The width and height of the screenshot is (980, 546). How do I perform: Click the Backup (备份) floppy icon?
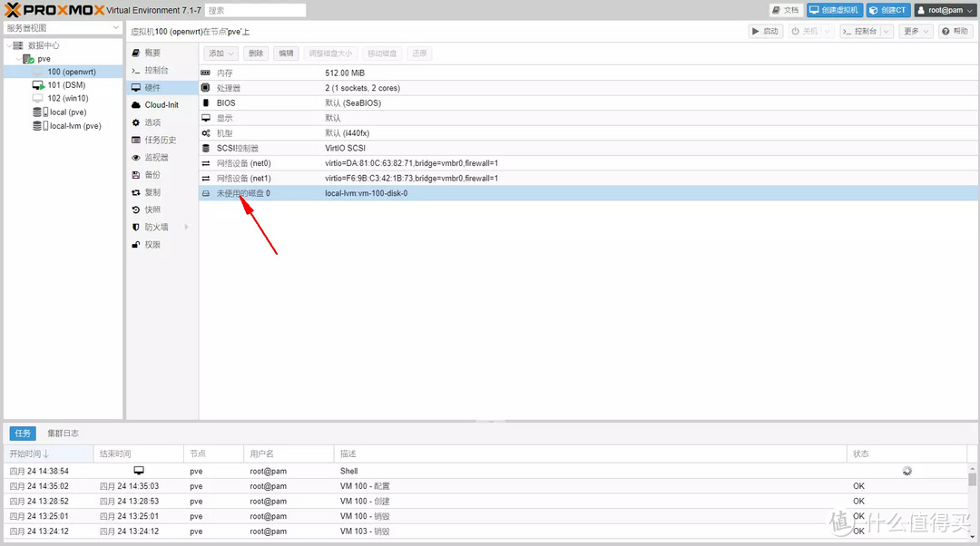[135, 175]
